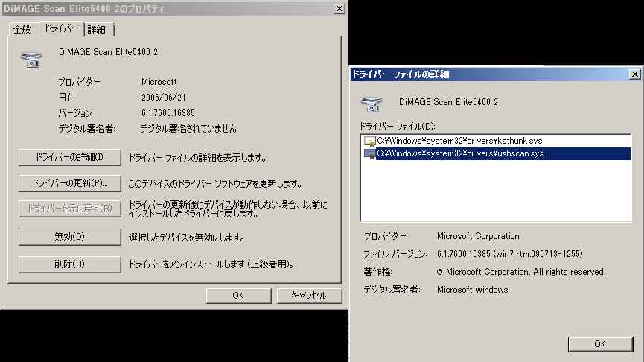
Task: Click the 削除(U) uninstall button
Action: [70, 264]
